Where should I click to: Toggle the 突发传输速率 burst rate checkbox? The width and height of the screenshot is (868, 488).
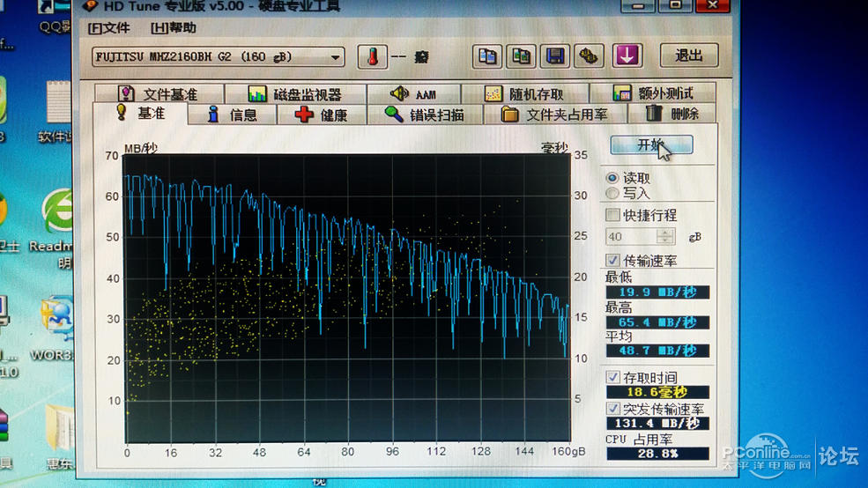pos(612,409)
